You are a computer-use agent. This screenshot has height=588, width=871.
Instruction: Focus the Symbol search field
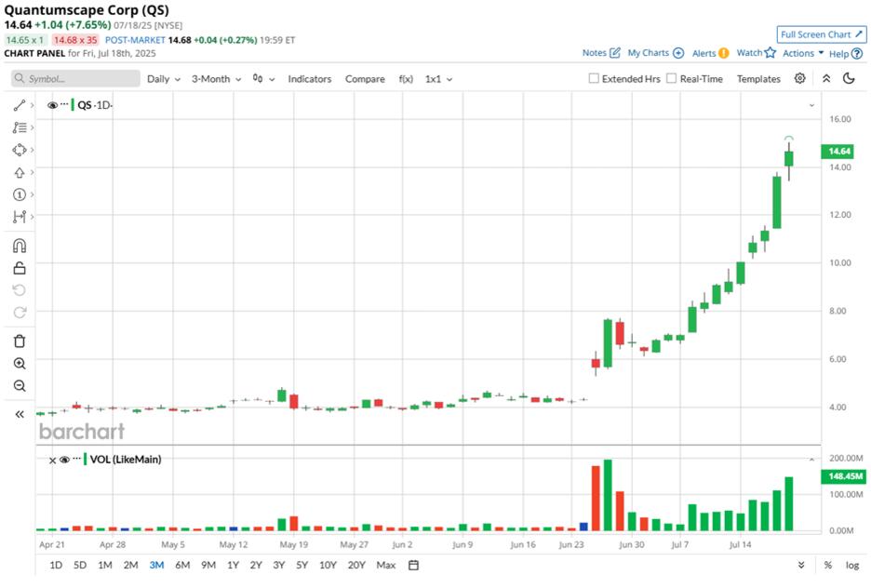(75, 78)
